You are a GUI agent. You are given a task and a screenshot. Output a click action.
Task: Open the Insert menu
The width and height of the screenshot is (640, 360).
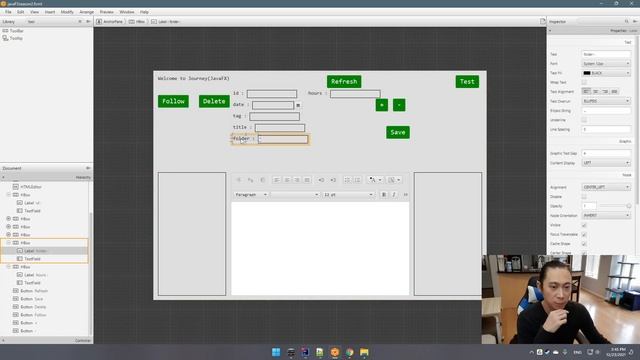coord(50,12)
